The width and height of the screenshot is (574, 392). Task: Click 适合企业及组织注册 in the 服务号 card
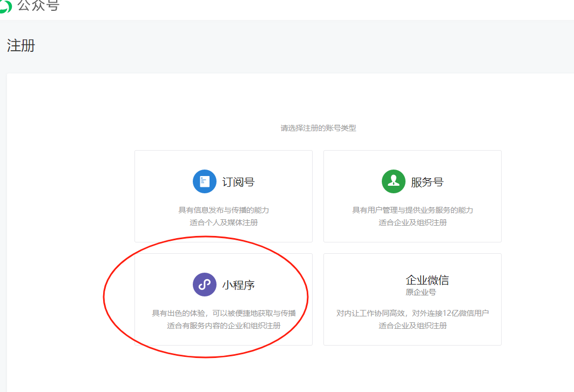pyautogui.click(x=413, y=222)
